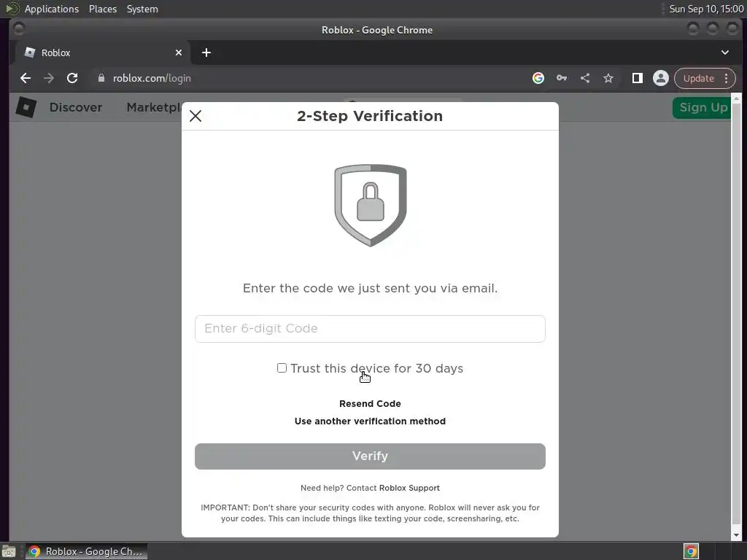The height and width of the screenshot is (560, 747).
Task: Click the show desktop icon in taskbar
Action: pyautogui.click(x=9, y=551)
